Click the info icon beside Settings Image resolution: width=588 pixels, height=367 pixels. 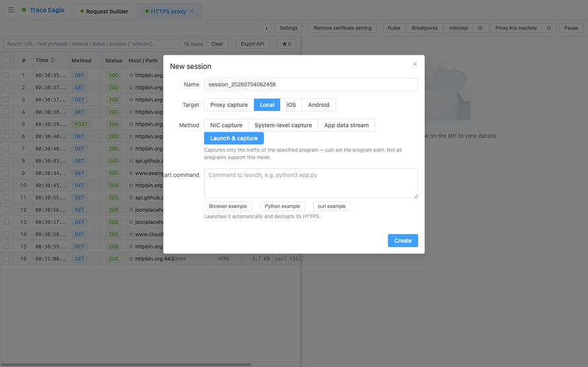[266, 28]
